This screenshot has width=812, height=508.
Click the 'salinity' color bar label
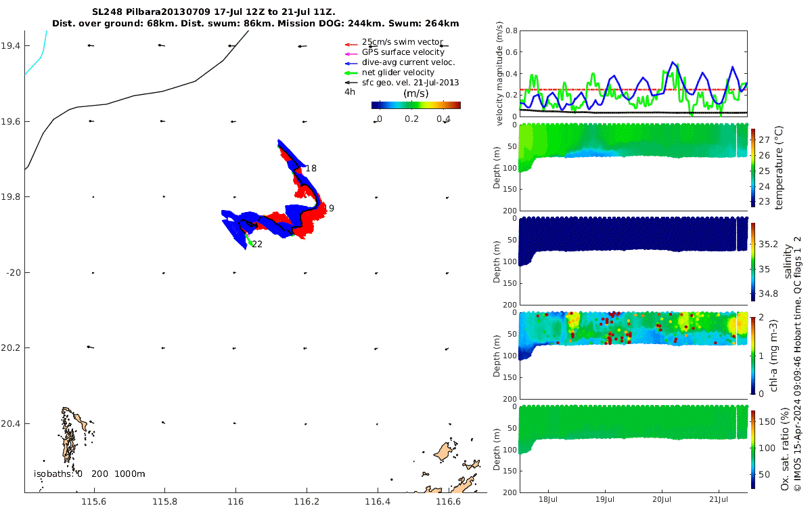click(x=788, y=261)
